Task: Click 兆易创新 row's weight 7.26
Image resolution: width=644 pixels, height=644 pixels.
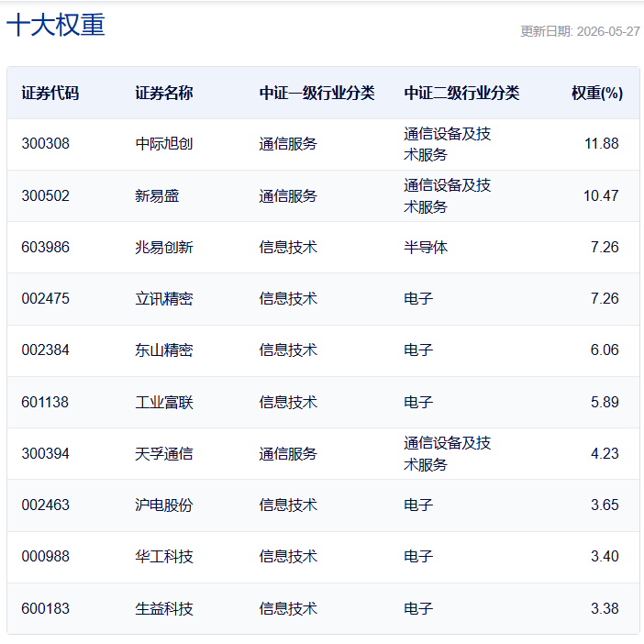Action: point(605,248)
